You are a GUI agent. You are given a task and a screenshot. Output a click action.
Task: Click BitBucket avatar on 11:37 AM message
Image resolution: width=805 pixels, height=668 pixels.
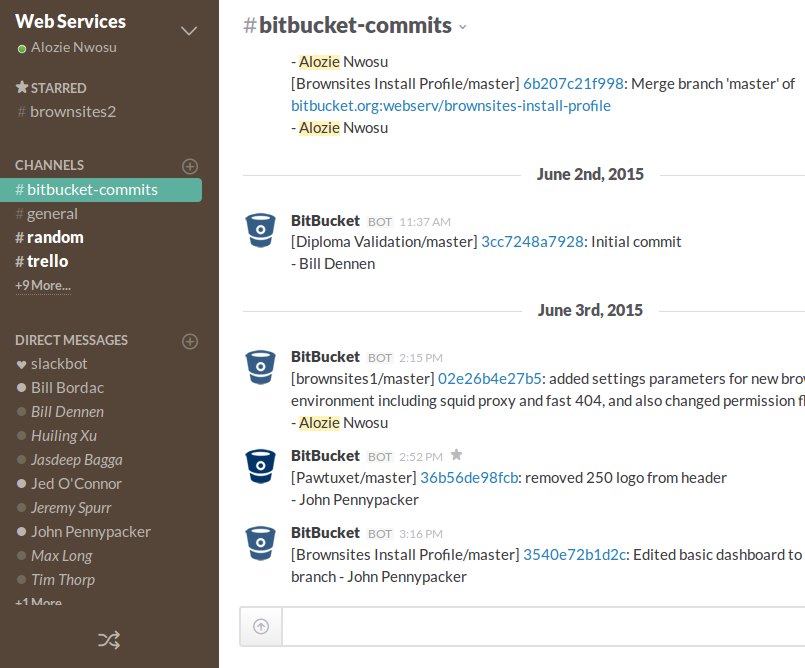(261, 231)
